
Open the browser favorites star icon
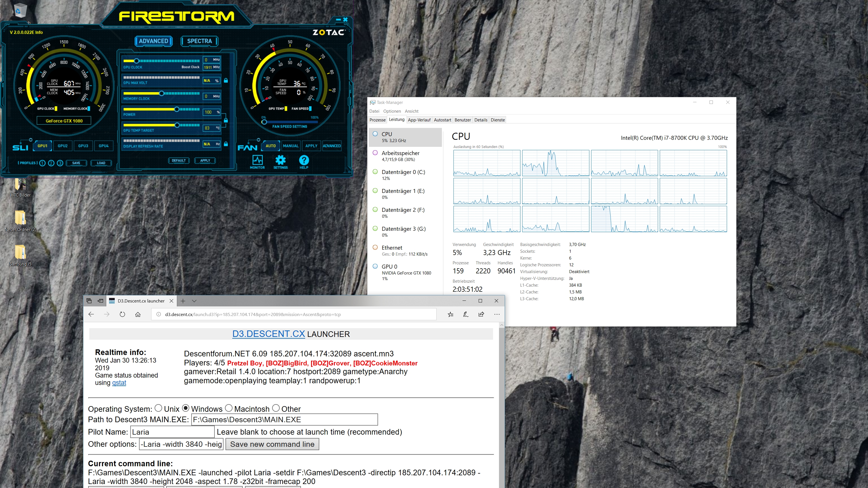click(x=450, y=314)
